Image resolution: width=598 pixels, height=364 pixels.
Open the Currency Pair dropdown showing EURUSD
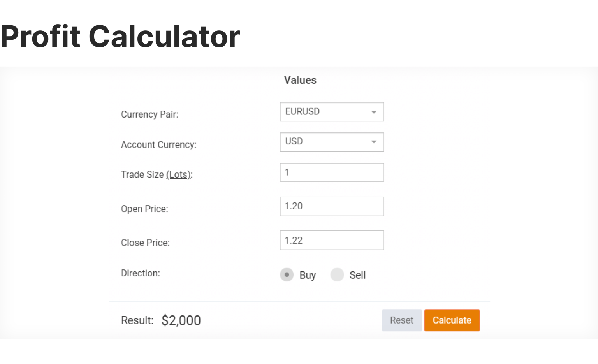coord(331,112)
